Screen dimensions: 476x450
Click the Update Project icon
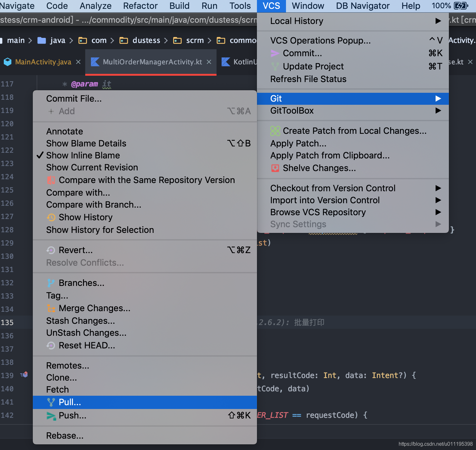pos(275,66)
